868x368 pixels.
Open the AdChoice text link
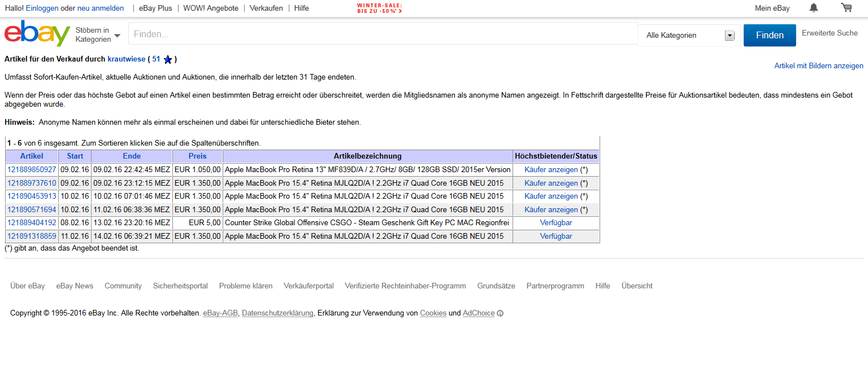pyautogui.click(x=479, y=313)
